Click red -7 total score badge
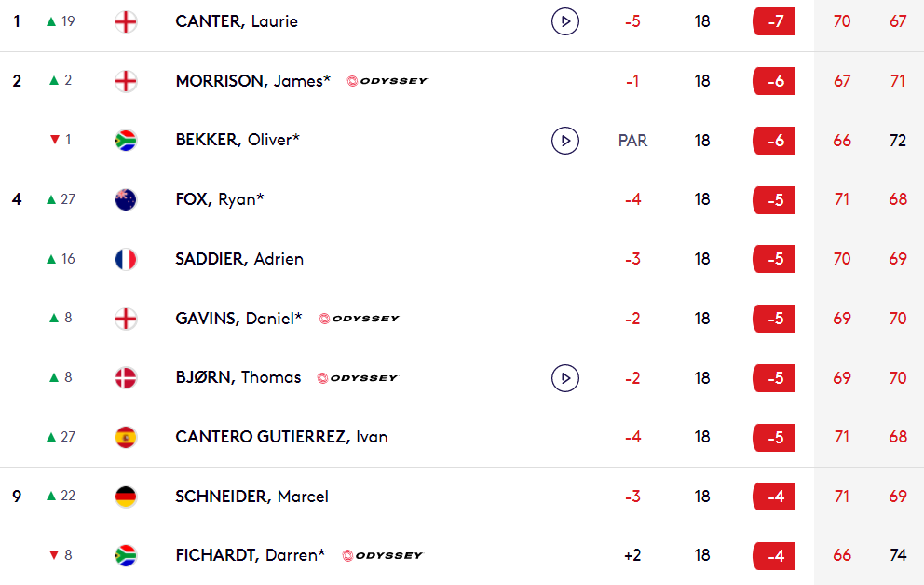 pyautogui.click(x=774, y=21)
